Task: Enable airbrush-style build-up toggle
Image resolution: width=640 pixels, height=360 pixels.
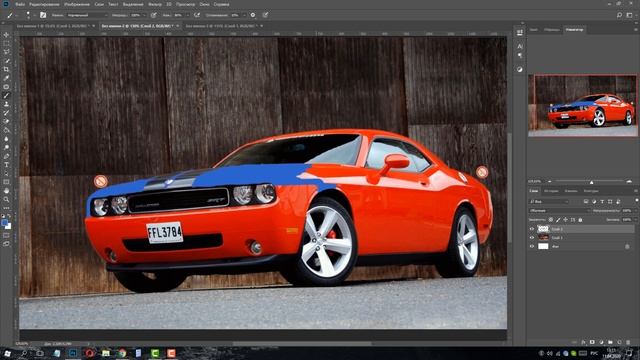Action: pos(197,15)
